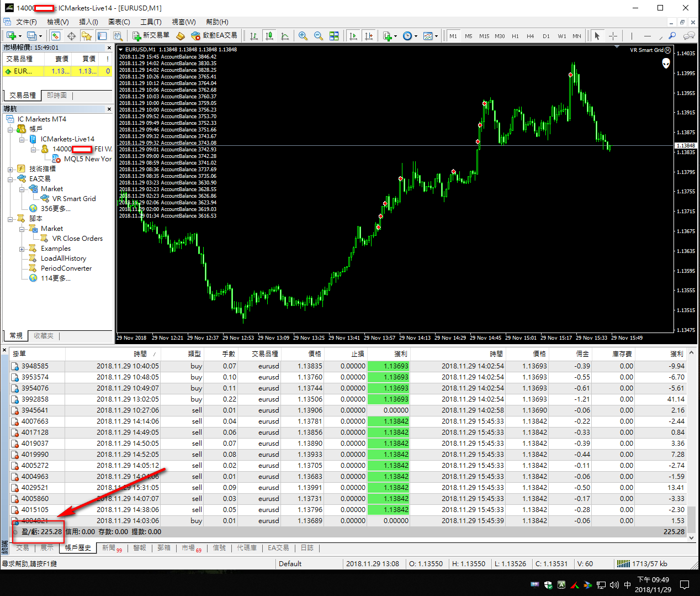The image size is (700, 596).
Task: Switch to the D1 timeframe
Action: pos(546,36)
